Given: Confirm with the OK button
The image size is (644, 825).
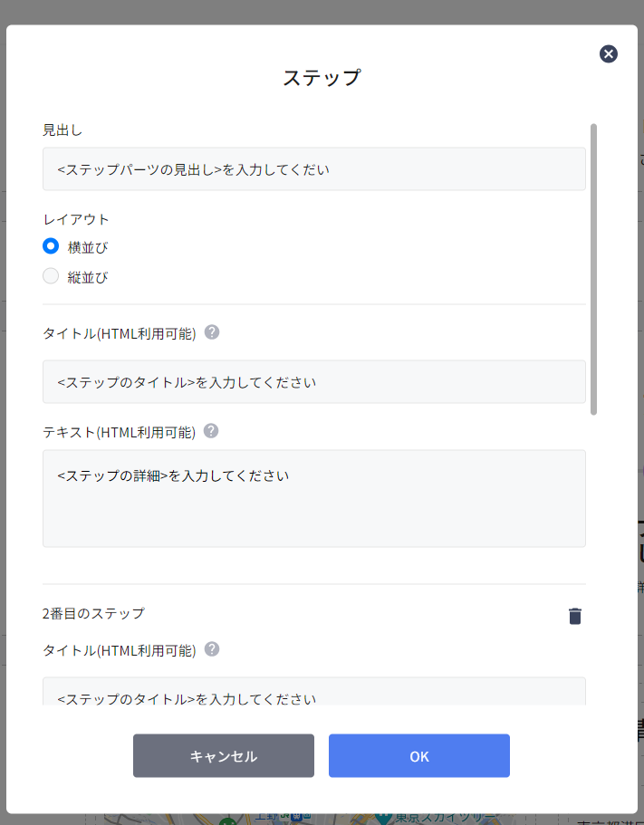Looking at the screenshot, I should [418, 756].
